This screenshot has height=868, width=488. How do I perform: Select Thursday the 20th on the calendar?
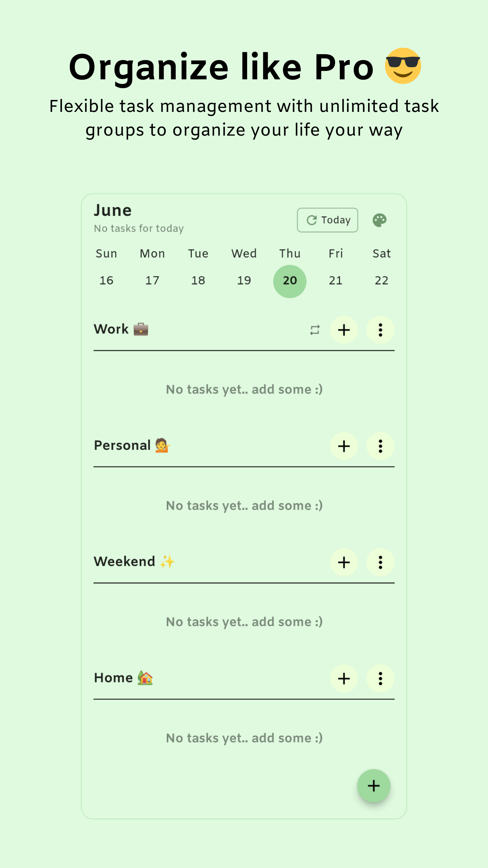(290, 281)
